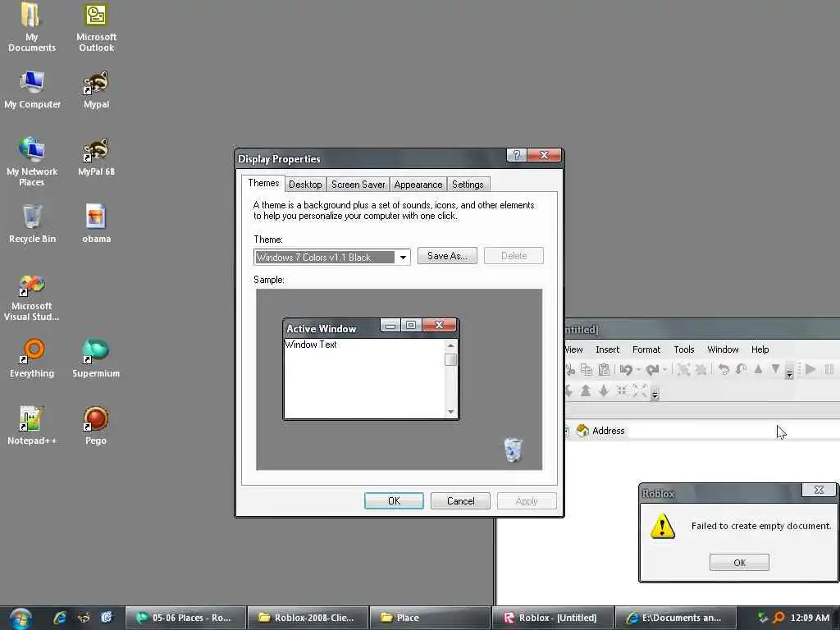
Task: Select Microsoft Visual Studio shortcut
Action: click(32, 298)
